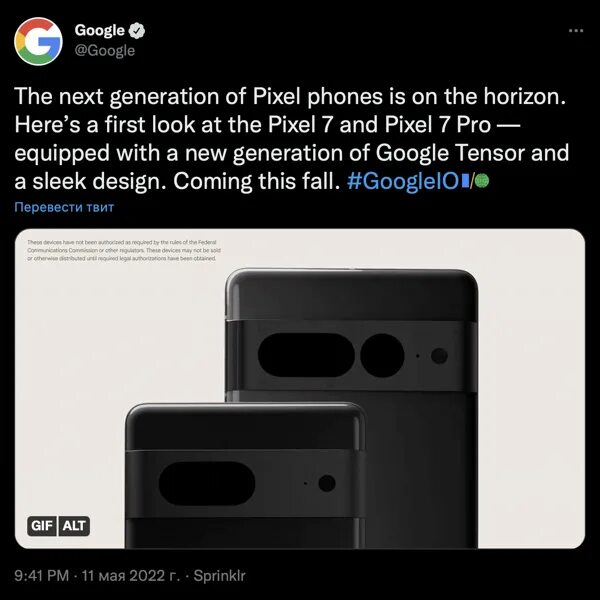Image resolution: width=600 pixels, height=600 pixels.
Task: Open the 11 мая 2022 date link
Action: pyautogui.click(x=131, y=576)
